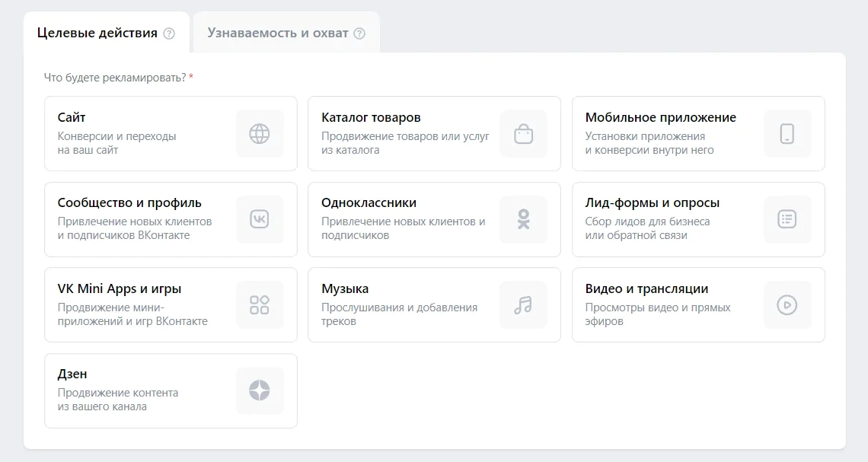Click 'Продвижение мини-приложений и игр ВКонтакте' text
The width and height of the screenshot is (868, 462).
132,314
